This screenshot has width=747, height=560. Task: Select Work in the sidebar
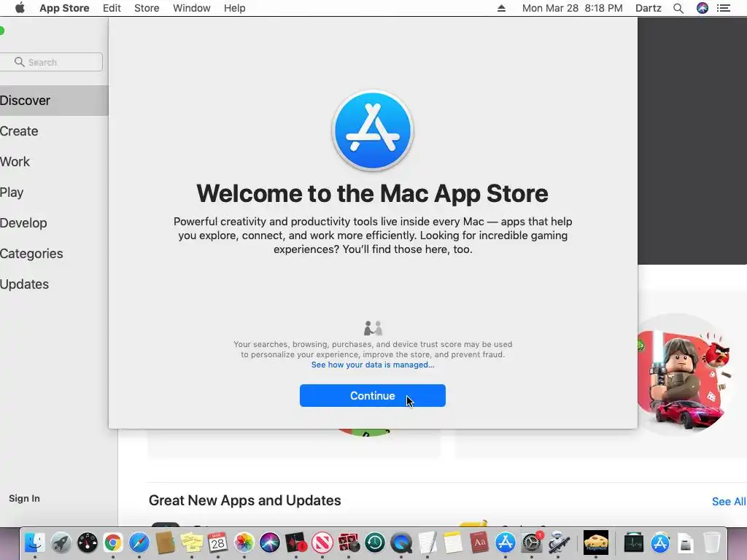pos(15,161)
